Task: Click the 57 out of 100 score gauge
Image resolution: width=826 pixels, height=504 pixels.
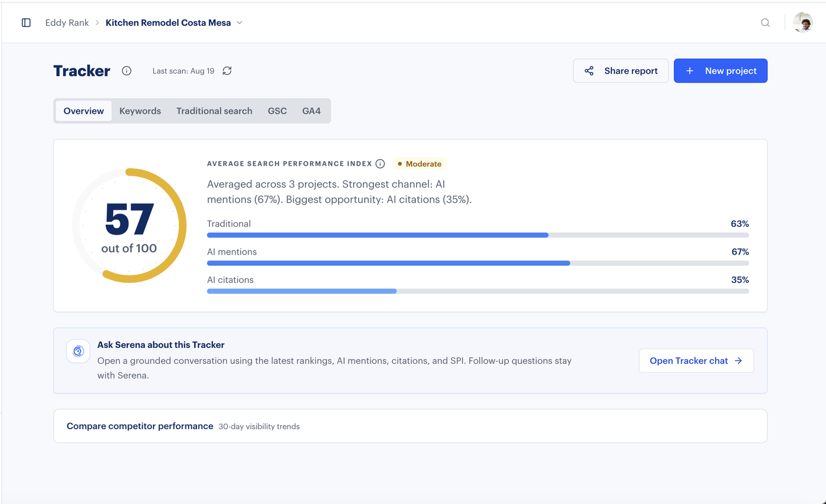Action: [x=129, y=226]
